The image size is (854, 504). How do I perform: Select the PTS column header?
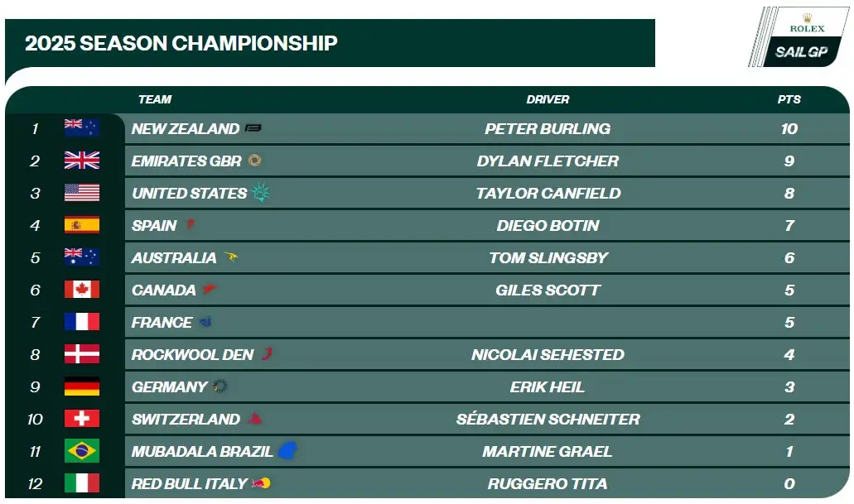click(x=789, y=99)
